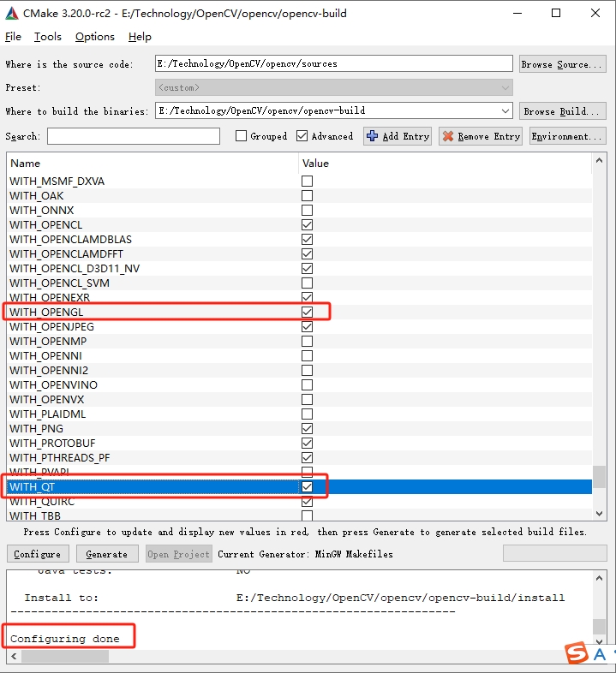Click the Open Project button

click(178, 554)
